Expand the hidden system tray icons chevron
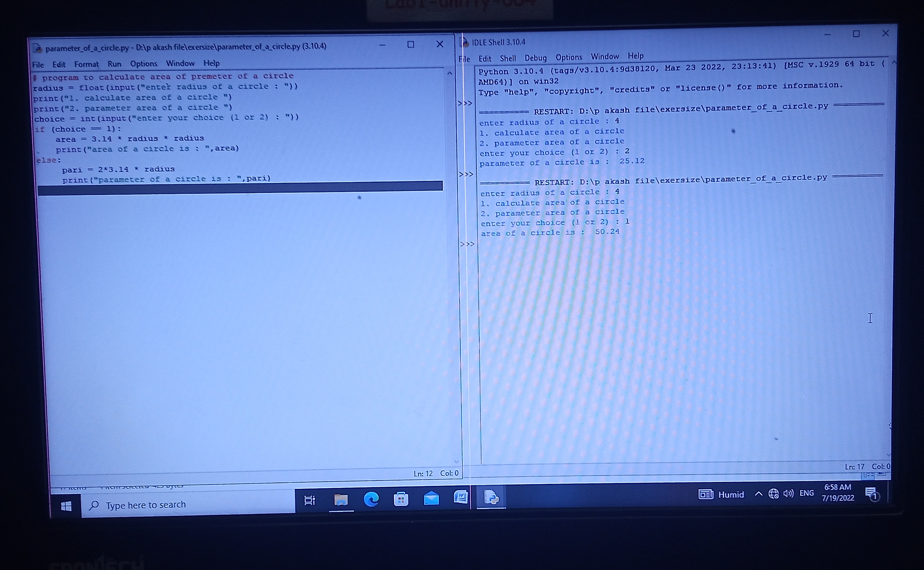The image size is (924, 570). point(759,494)
